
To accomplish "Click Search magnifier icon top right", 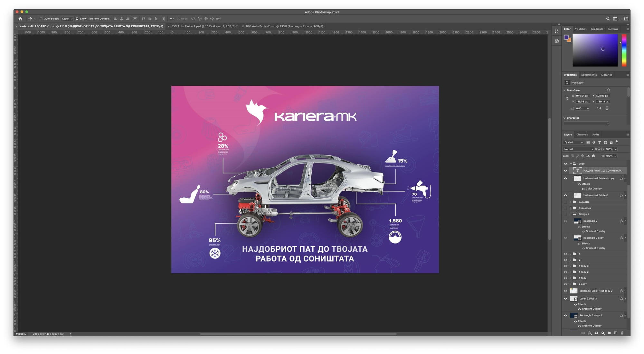I will 608,19.
